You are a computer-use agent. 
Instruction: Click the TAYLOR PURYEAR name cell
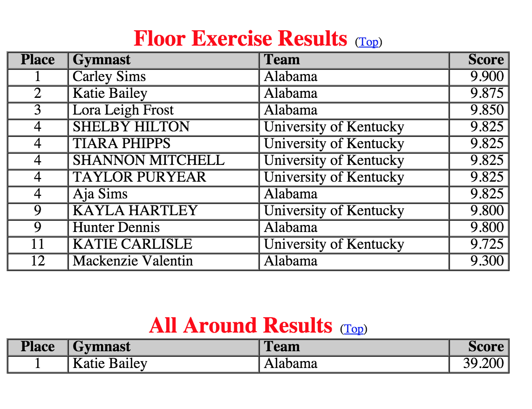[139, 177]
